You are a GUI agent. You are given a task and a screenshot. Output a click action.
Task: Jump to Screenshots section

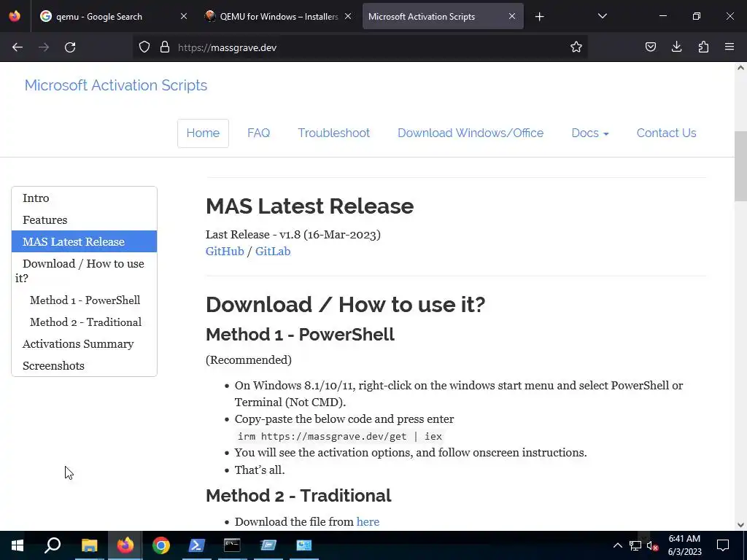pyautogui.click(x=84, y=366)
